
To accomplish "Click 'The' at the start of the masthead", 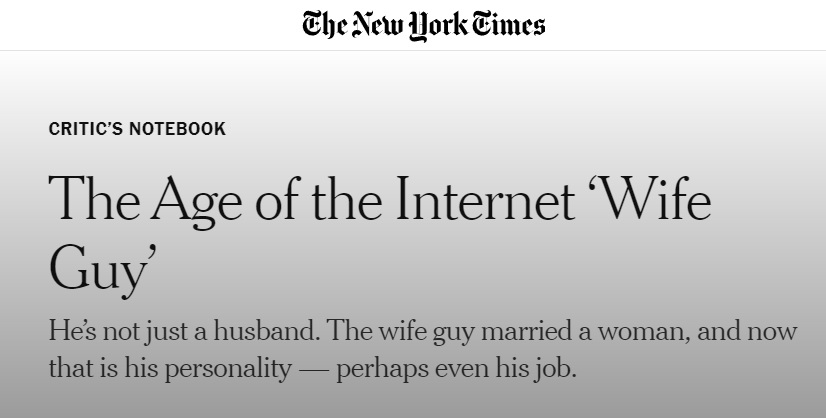I will tap(324, 24).
